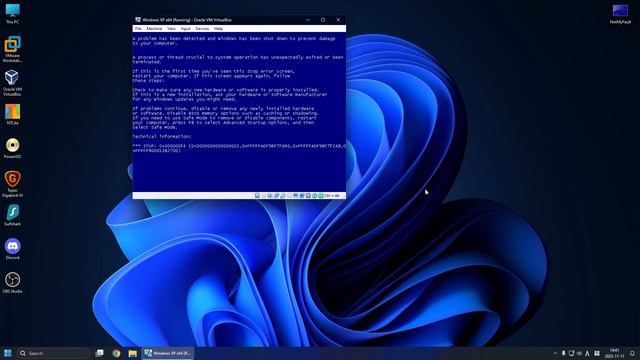
Task: Click the microphone icon in the system tray
Action: click(563, 353)
